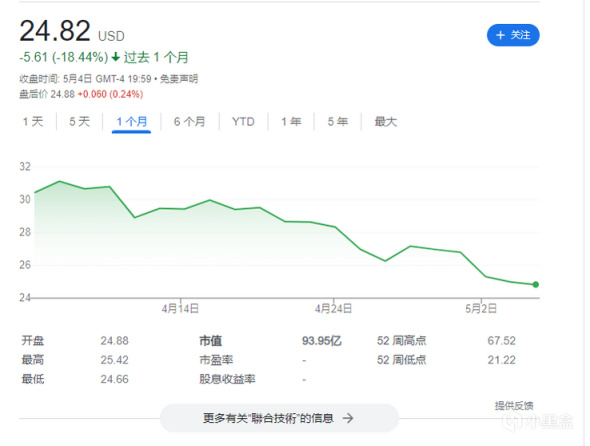Open the 免责声明 disclaimer link
Image resolution: width=590 pixels, height=446 pixels.
179,79
